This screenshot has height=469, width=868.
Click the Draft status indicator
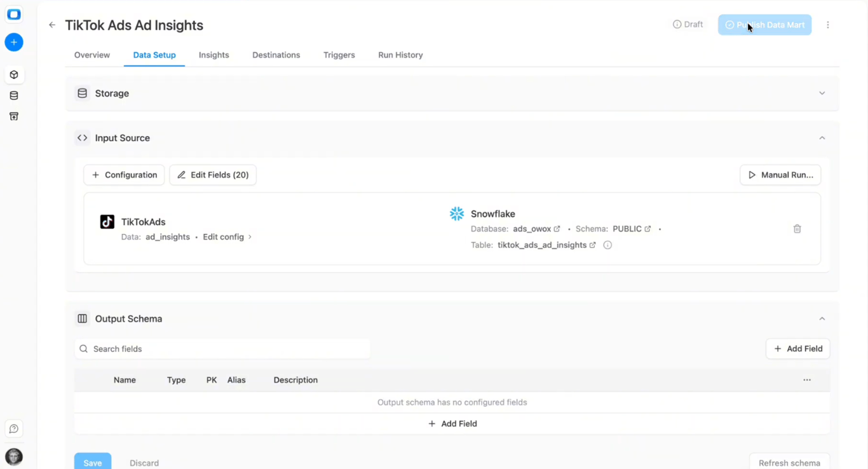click(688, 25)
